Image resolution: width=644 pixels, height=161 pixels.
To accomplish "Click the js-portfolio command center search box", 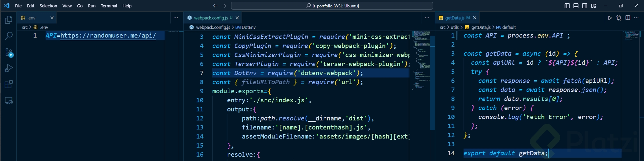I will point(332,6).
